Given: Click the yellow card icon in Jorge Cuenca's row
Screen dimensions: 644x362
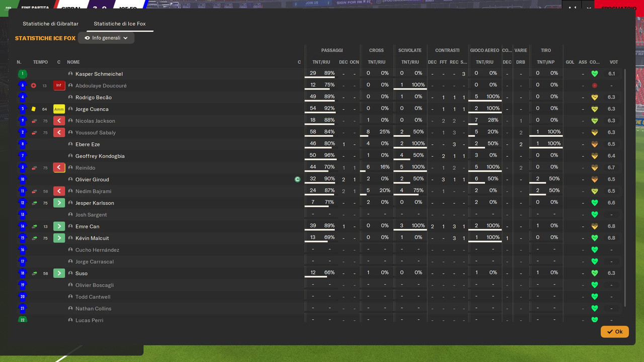Looking at the screenshot, I should coord(34,109).
